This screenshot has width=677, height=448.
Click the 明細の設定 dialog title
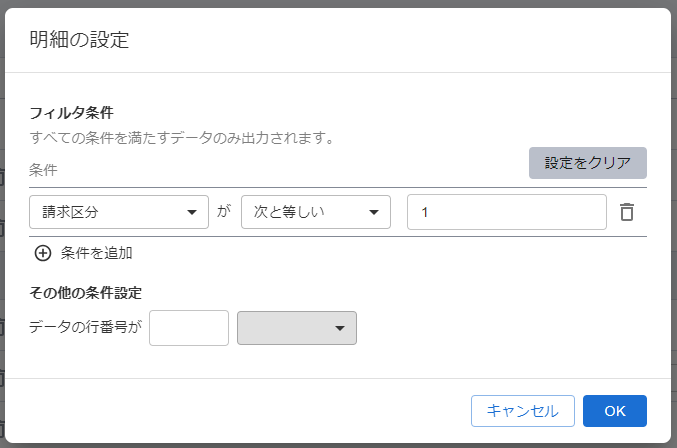pos(79,40)
